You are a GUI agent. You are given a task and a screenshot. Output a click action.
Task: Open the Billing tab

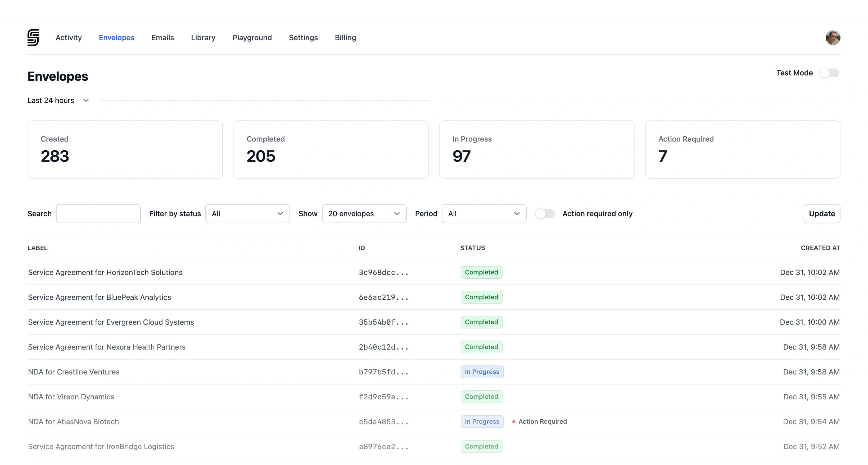click(x=345, y=37)
